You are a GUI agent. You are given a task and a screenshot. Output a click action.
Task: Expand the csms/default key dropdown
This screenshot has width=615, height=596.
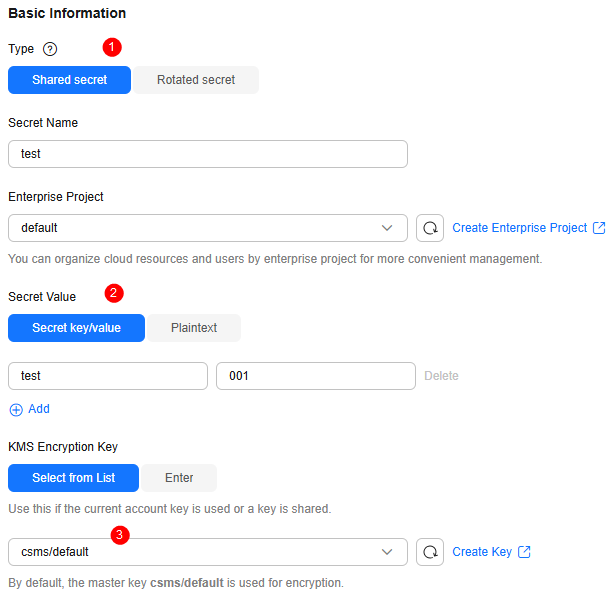click(x=207, y=552)
